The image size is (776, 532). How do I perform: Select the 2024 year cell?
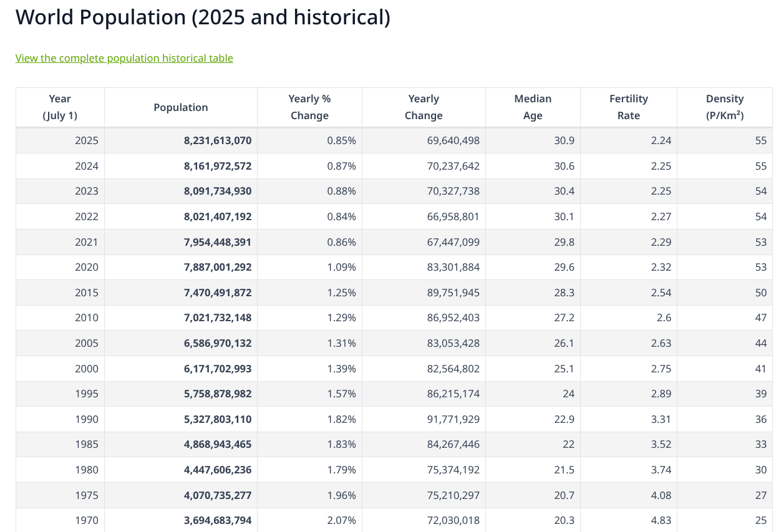[60, 166]
